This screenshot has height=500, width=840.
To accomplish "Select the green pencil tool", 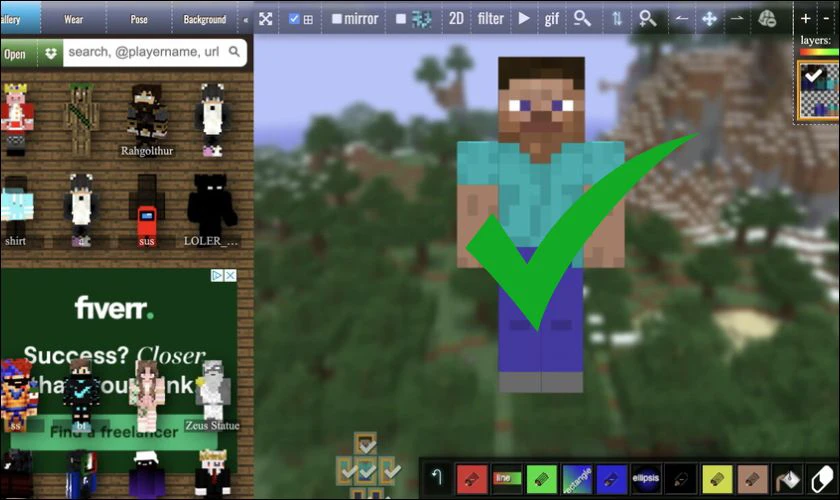I will point(542,479).
